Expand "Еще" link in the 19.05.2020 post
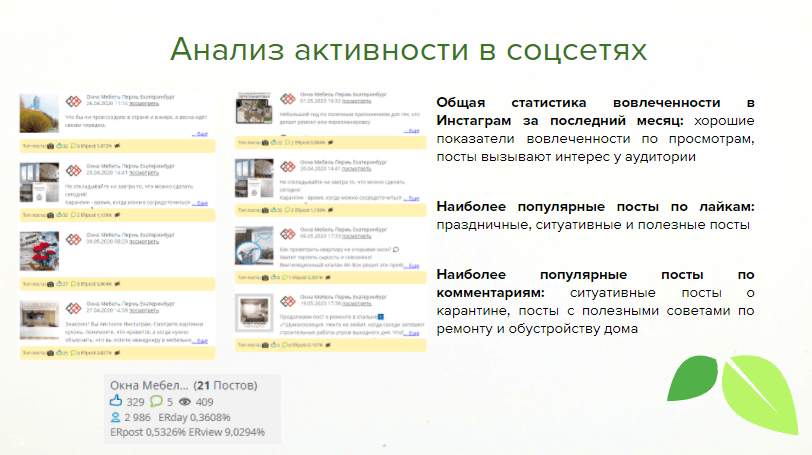812x455 pixels. click(x=412, y=333)
